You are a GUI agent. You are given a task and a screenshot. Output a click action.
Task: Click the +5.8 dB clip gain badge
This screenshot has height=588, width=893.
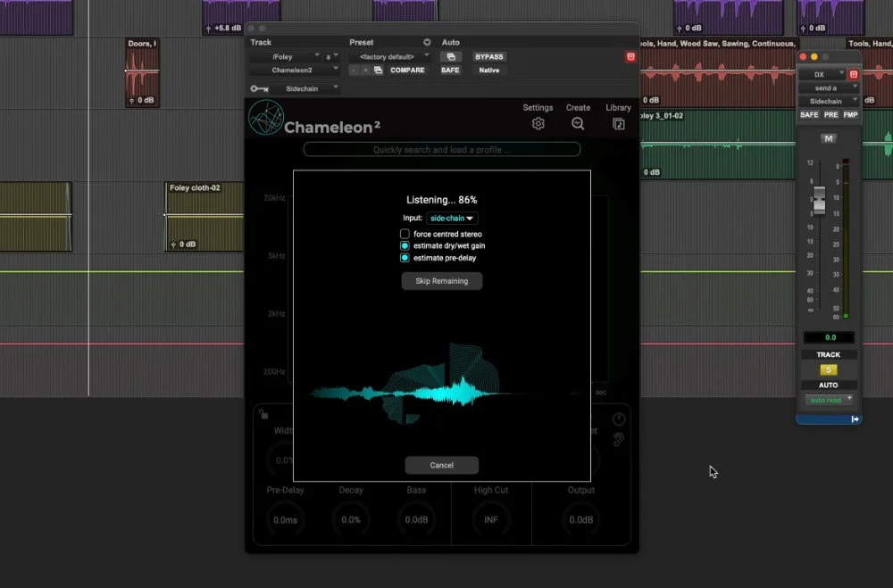[224, 28]
